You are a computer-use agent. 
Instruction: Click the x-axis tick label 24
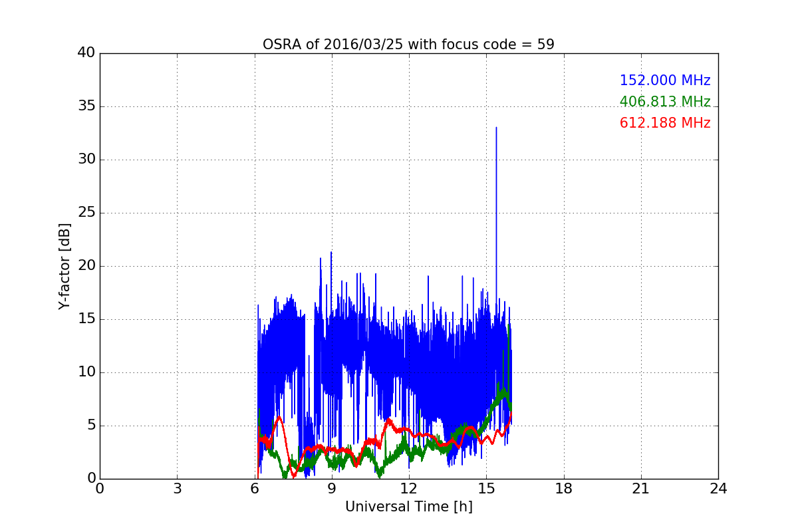[x=718, y=488]
